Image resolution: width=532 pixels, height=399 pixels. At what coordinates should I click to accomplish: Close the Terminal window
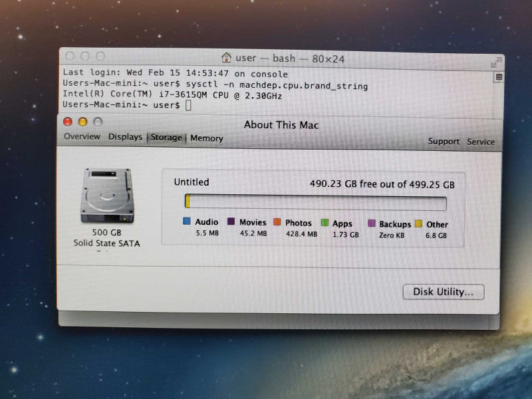70,56
